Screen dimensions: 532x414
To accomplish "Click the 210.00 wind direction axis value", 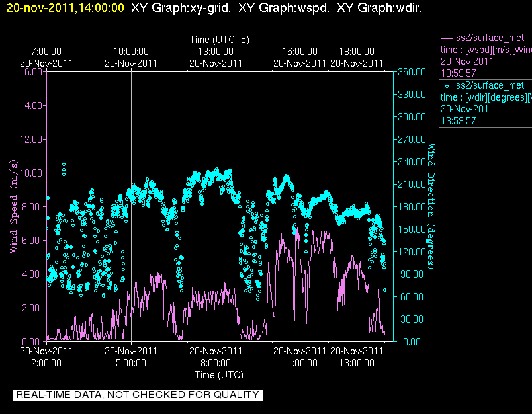I will [x=412, y=184].
